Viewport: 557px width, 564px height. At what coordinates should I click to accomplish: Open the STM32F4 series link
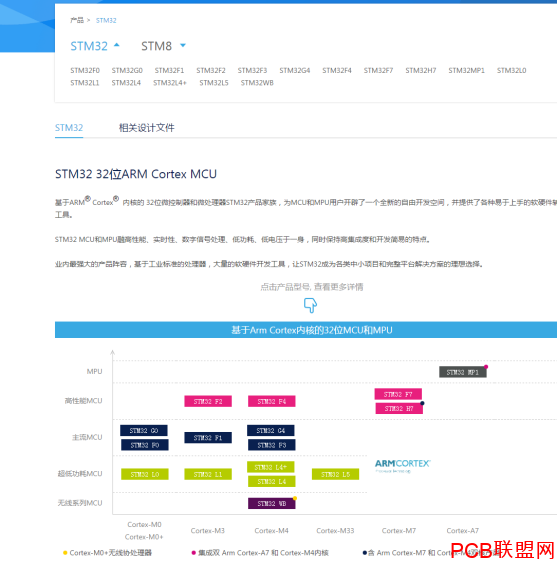click(x=337, y=70)
